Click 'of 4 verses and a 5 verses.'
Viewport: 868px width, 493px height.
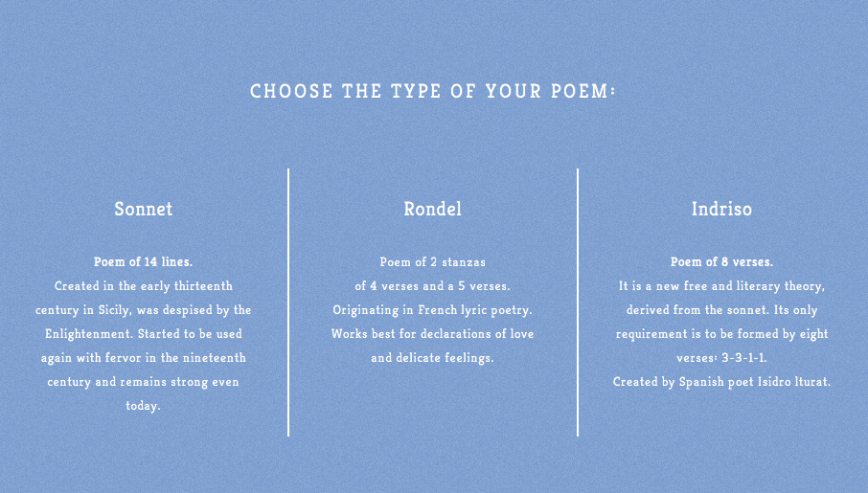coord(432,286)
